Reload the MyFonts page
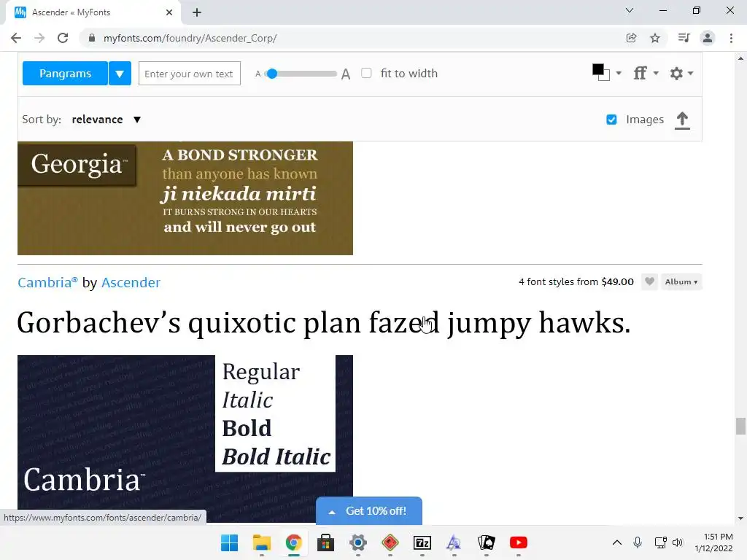747x560 pixels. [63, 38]
